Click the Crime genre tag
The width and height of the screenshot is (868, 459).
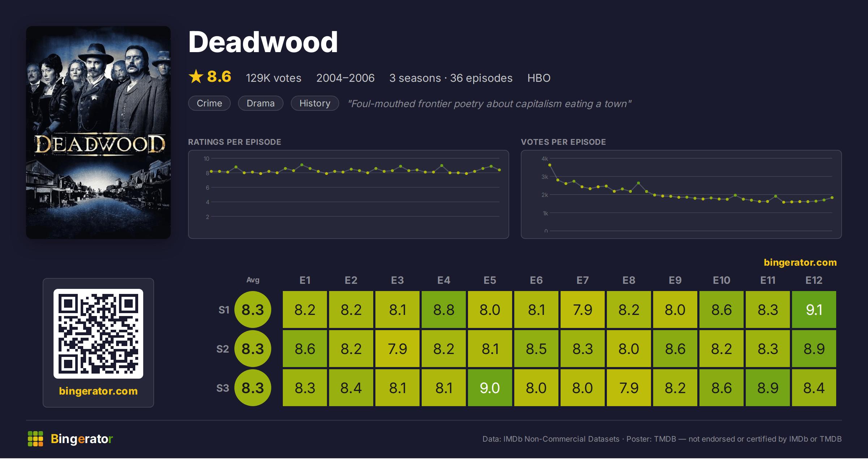(x=209, y=104)
